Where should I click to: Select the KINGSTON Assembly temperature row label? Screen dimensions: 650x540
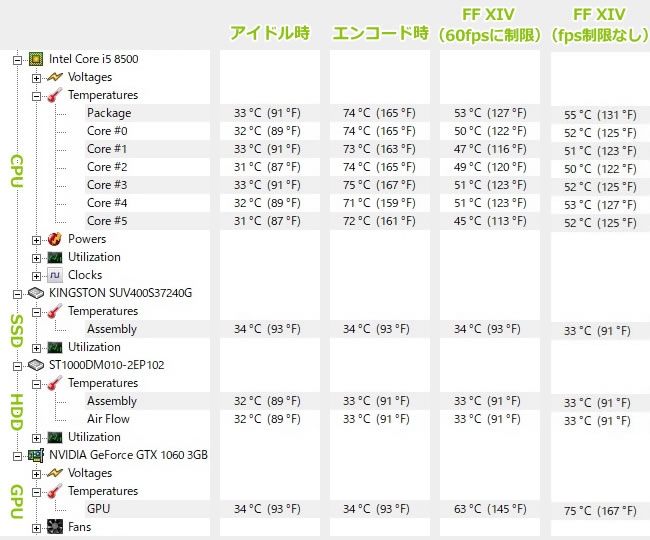point(112,329)
